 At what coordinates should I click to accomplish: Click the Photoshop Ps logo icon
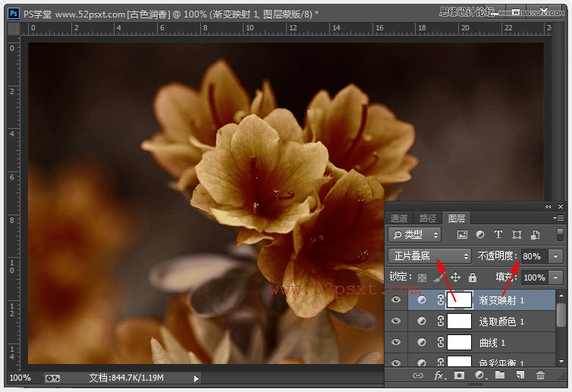(x=14, y=14)
